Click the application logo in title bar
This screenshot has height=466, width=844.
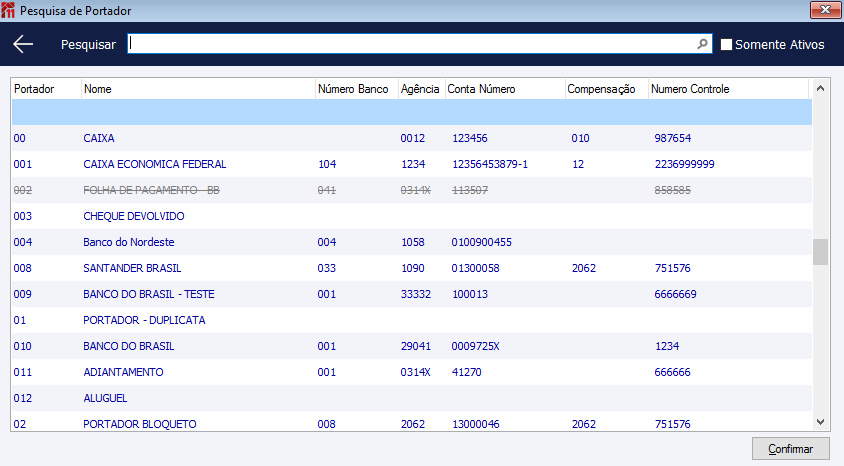click(8, 10)
